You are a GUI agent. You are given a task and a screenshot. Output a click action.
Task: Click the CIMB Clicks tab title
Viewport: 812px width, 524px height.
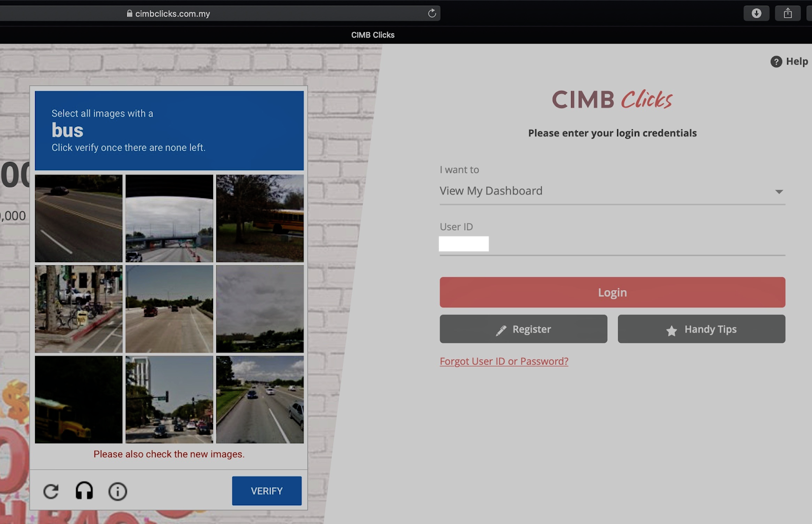[373, 35]
